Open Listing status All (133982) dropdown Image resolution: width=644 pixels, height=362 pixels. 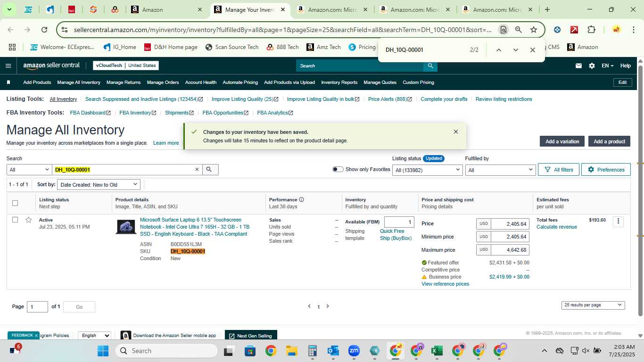(427, 170)
